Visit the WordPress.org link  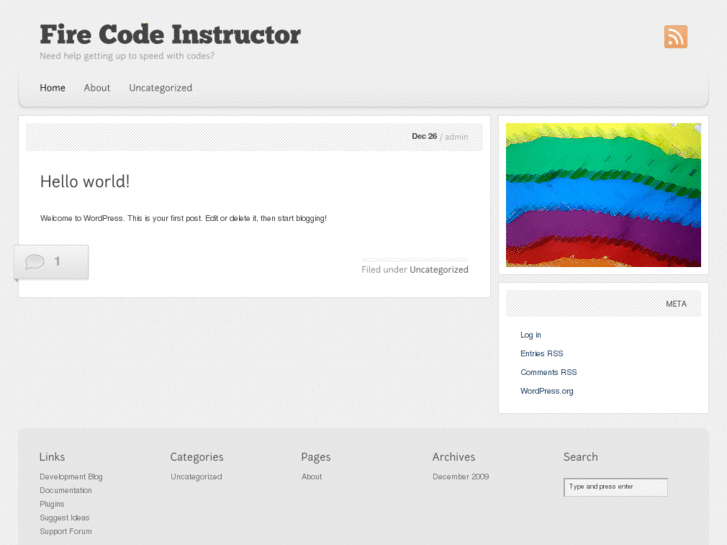pyautogui.click(x=547, y=391)
